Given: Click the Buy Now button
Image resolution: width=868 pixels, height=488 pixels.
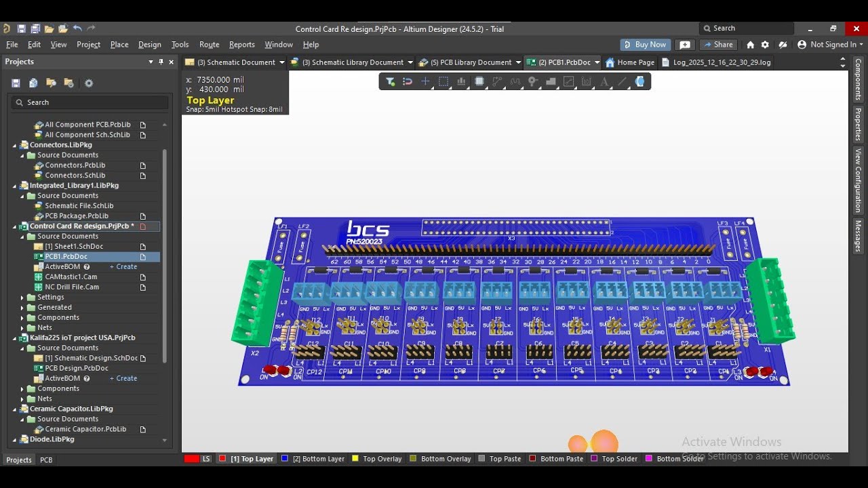Looking at the screenshot, I should pyautogui.click(x=645, y=45).
